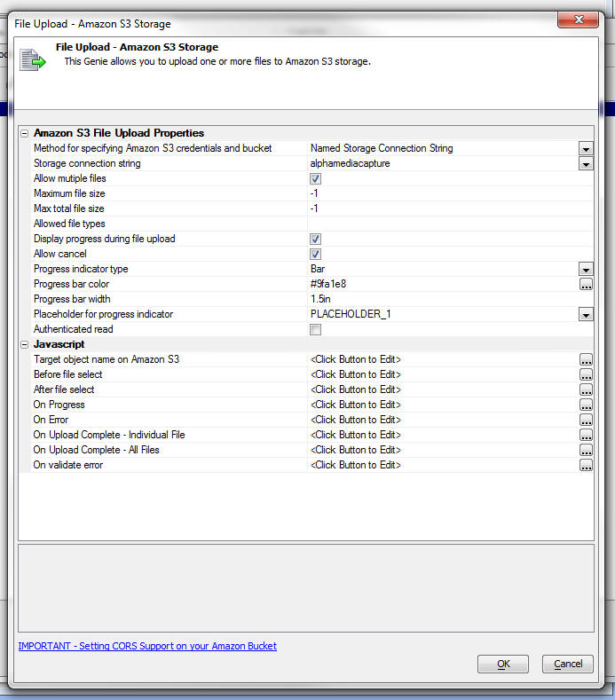This screenshot has height=700, width=615.
Task: Open color picker for Progress bar color
Action: coord(586,284)
